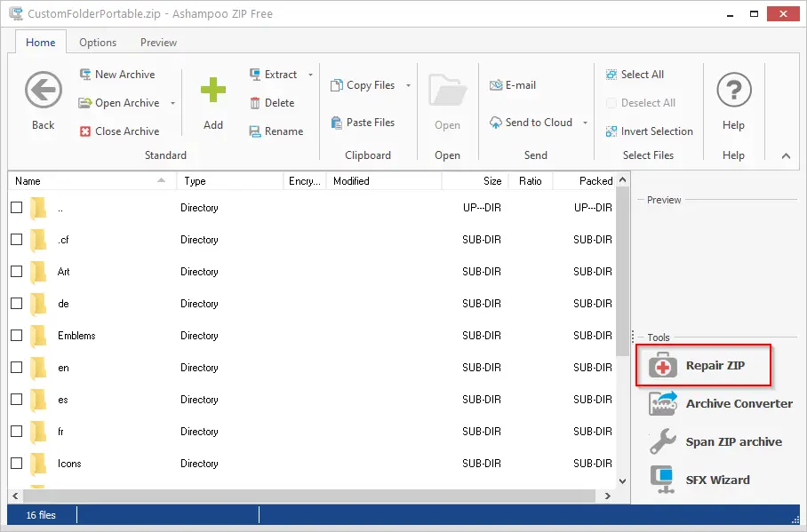This screenshot has width=807, height=532.
Task: Check the box for the '..' row
Action: pos(17,207)
